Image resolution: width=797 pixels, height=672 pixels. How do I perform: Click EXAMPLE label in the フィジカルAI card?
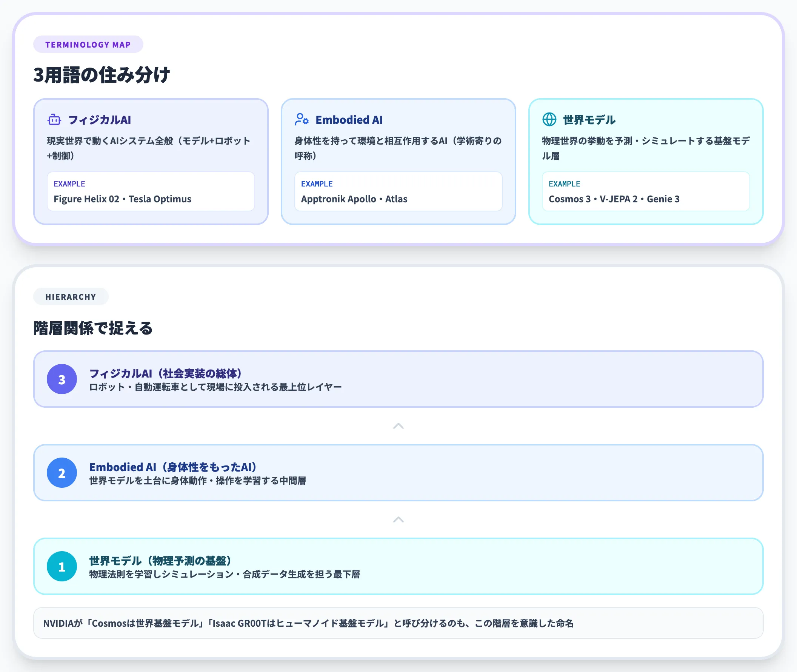(69, 184)
